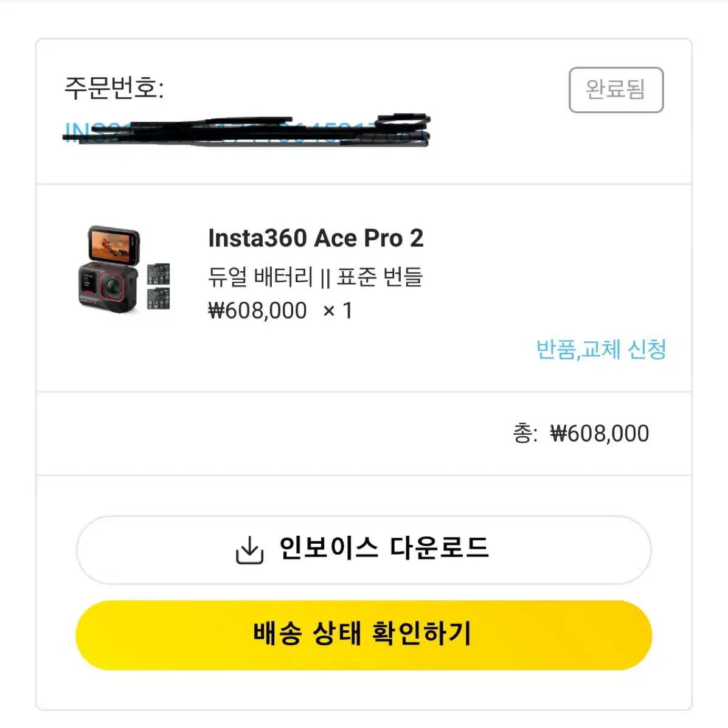Click the loop end of black redaction scribble

point(403,119)
